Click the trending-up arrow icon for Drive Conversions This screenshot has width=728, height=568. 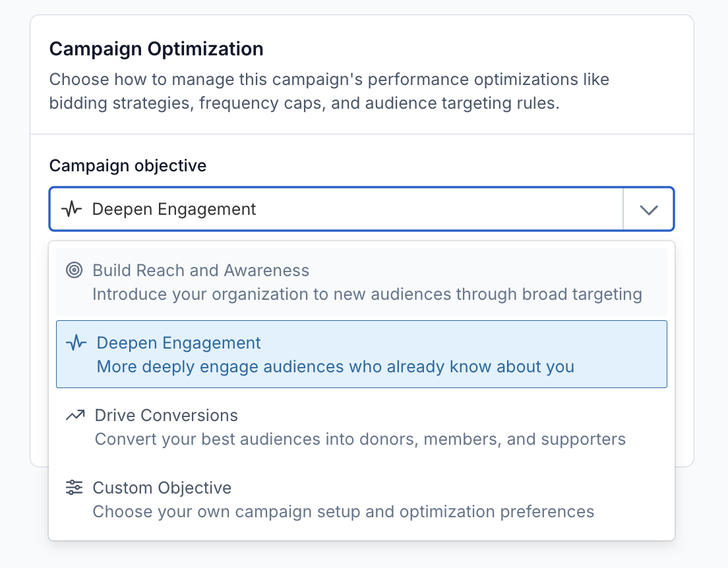75,415
